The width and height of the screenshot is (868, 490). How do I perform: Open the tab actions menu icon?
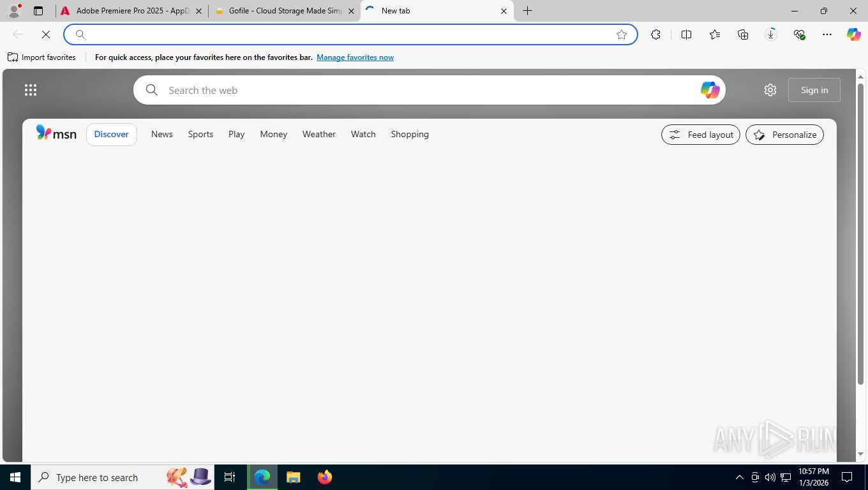[x=38, y=11]
